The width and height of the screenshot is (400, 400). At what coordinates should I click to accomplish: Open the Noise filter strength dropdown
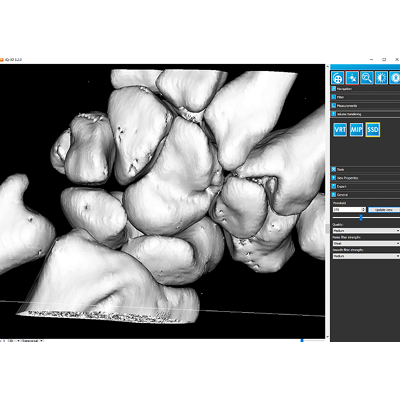[366, 243]
